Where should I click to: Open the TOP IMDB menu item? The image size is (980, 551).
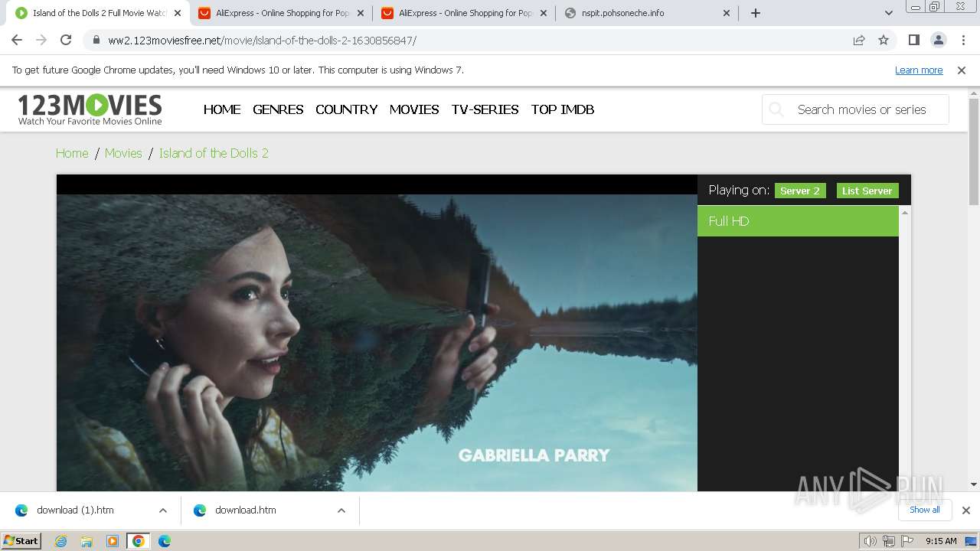pos(563,109)
